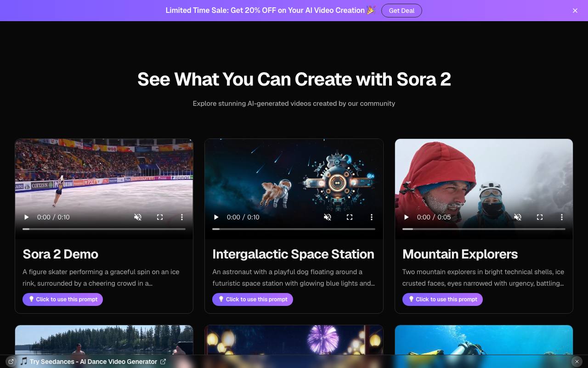The image size is (588, 368).
Task: Dismiss the Limited Time Sale banner
Action: 575,11
